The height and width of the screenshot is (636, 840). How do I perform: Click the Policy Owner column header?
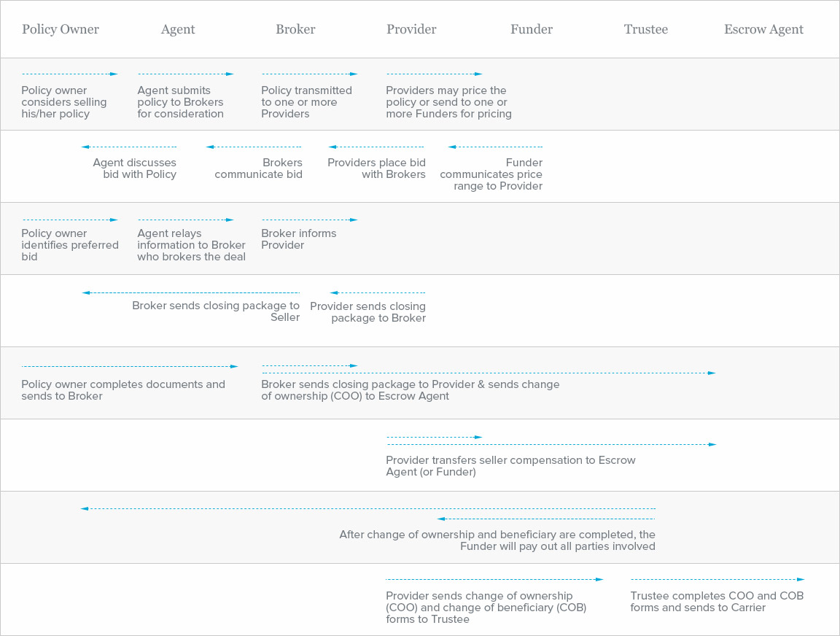click(61, 30)
